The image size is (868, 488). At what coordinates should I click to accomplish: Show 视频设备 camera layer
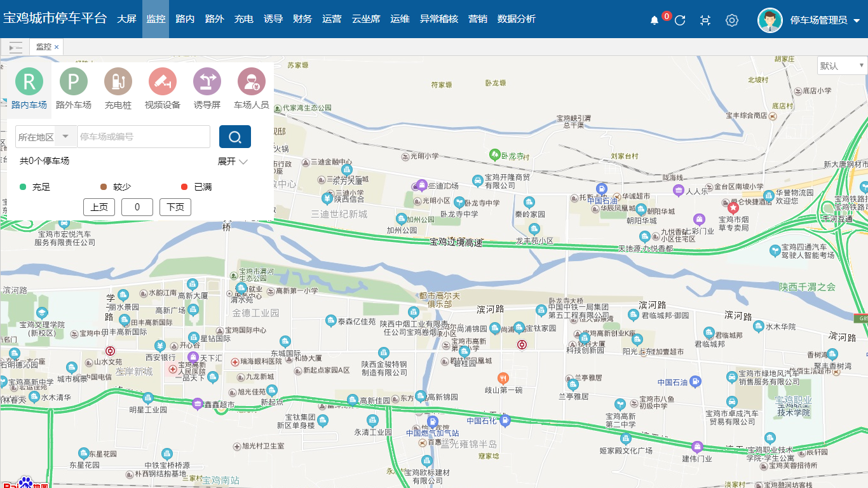(x=163, y=81)
